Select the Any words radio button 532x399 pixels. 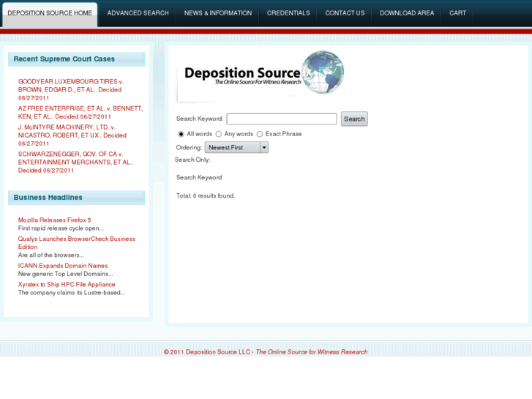coord(219,134)
